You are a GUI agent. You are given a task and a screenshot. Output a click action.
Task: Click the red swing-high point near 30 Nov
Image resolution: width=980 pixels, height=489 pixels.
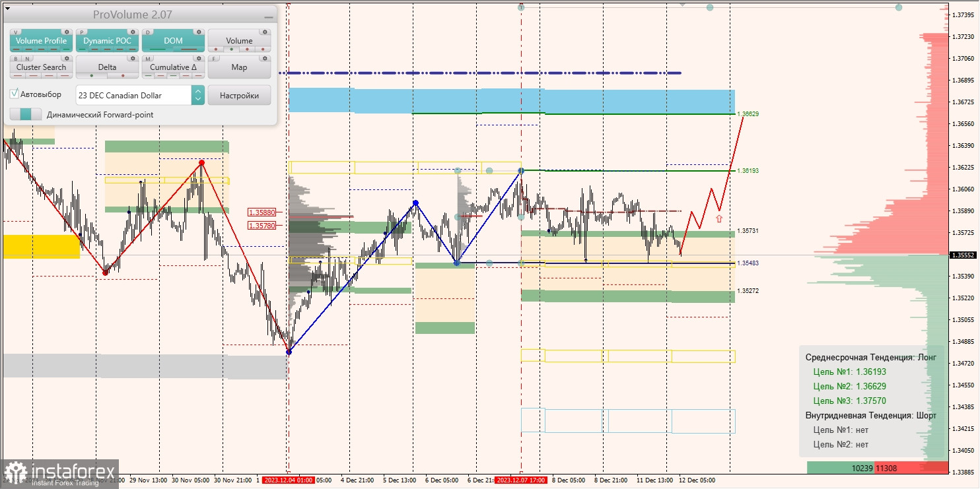point(201,162)
